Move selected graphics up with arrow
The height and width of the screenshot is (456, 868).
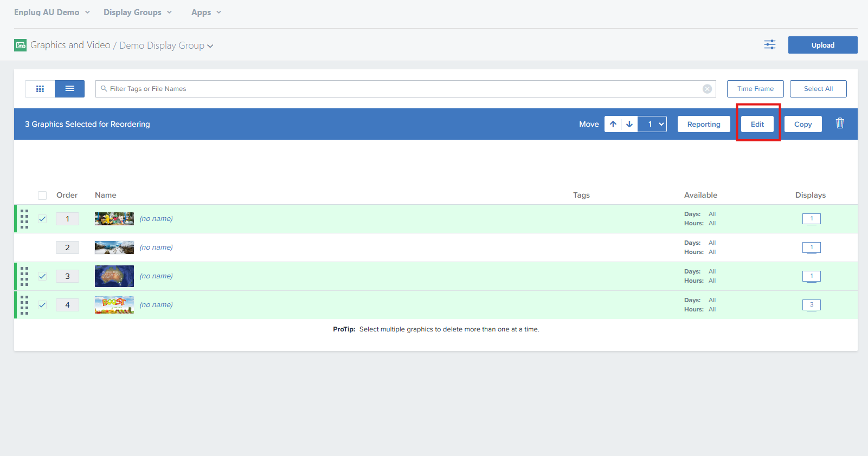(613, 124)
